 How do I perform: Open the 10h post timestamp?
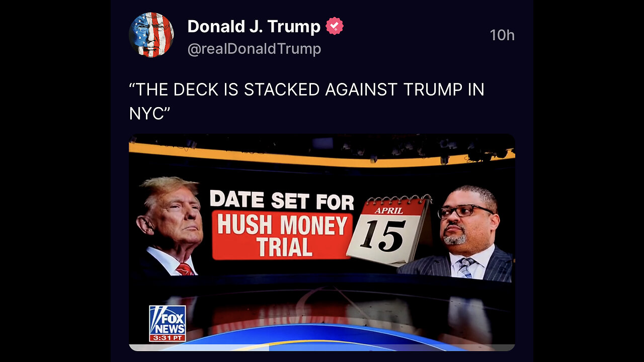coord(502,35)
